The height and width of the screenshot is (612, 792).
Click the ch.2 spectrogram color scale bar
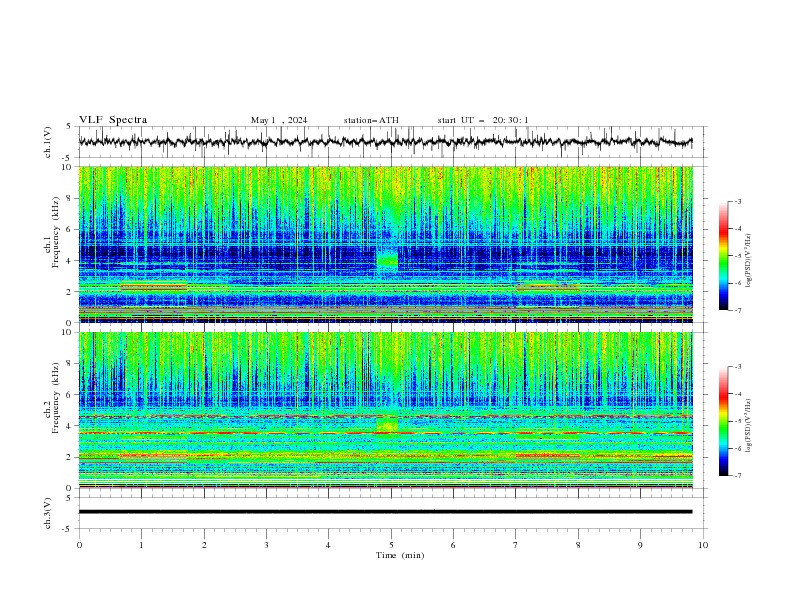pyautogui.click(x=723, y=421)
